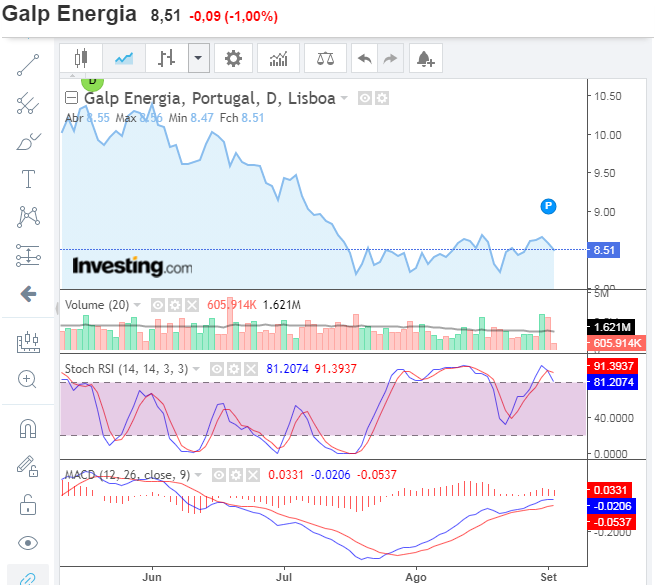Toggle hide all drawings eye icon
Viewport: 655px width, 585px height.
point(28,543)
